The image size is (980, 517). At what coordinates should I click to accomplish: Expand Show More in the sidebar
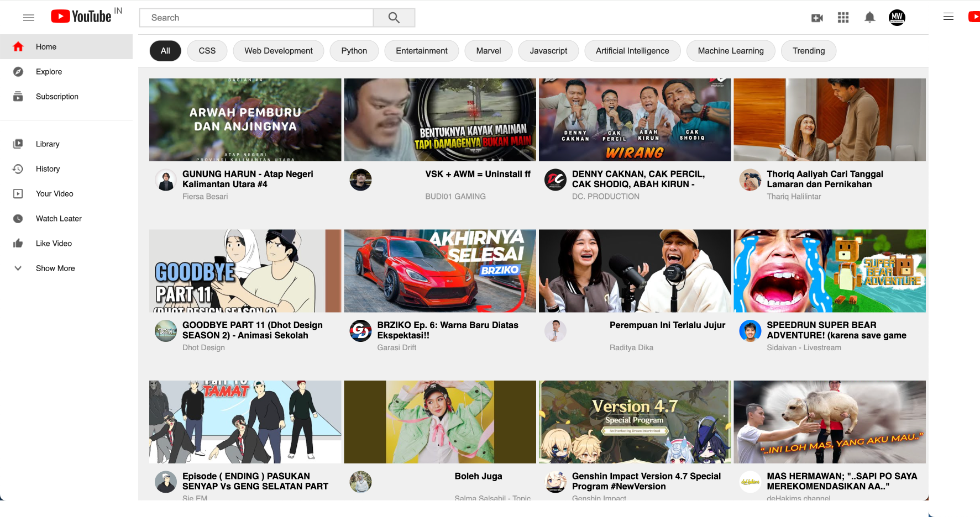pos(55,268)
